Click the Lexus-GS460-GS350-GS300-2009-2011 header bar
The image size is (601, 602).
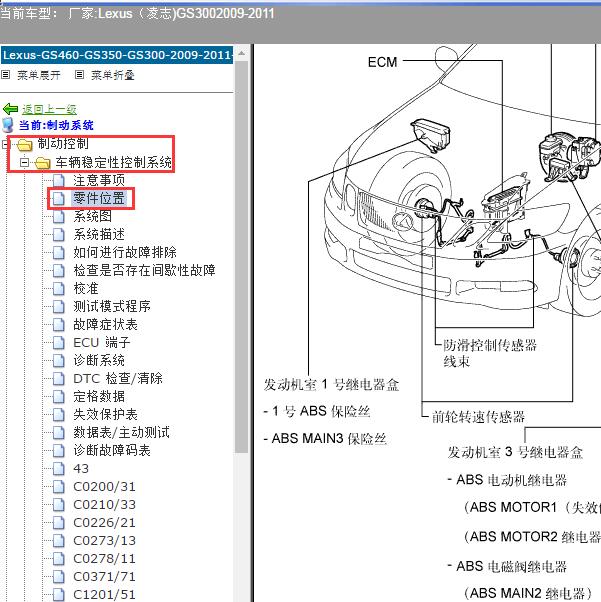click(x=117, y=55)
